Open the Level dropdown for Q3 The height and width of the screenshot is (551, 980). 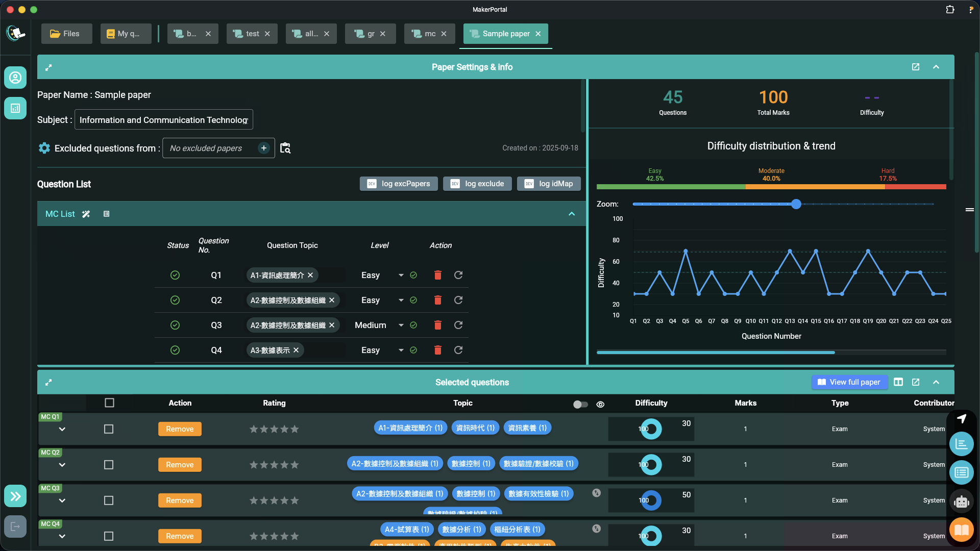(x=401, y=325)
